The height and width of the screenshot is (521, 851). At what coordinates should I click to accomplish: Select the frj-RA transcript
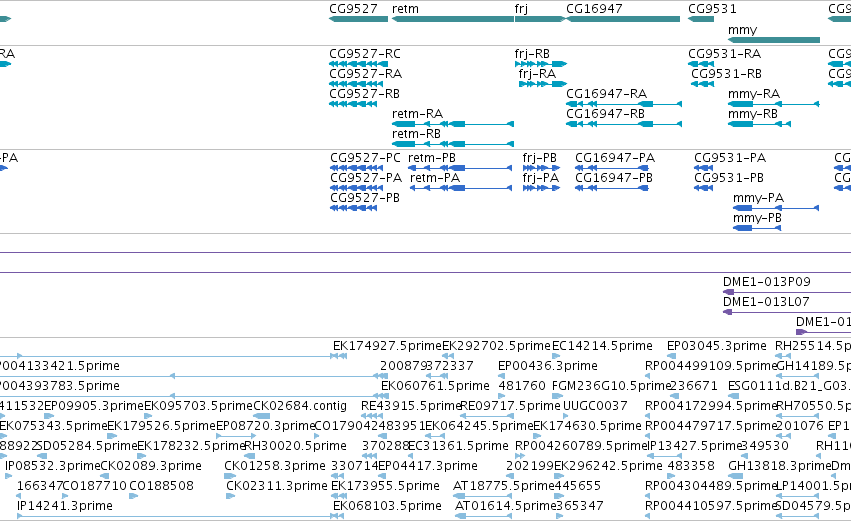543,84
